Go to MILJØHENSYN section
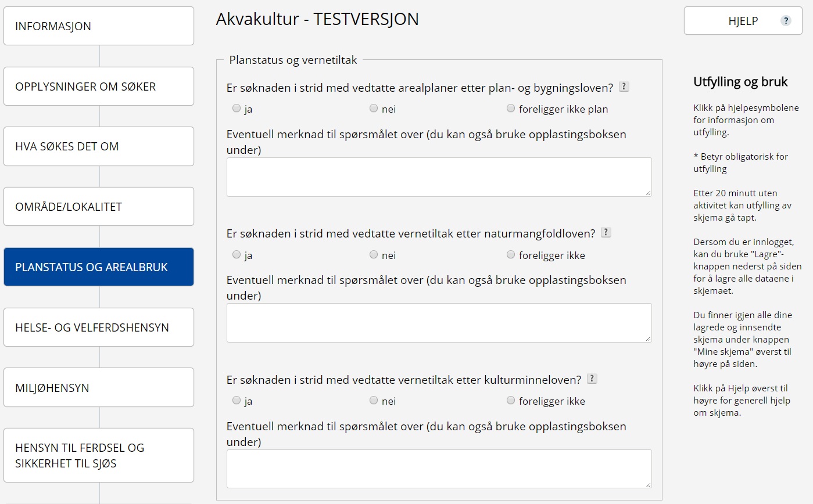The image size is (813, 504). click(x=99, y=388)
